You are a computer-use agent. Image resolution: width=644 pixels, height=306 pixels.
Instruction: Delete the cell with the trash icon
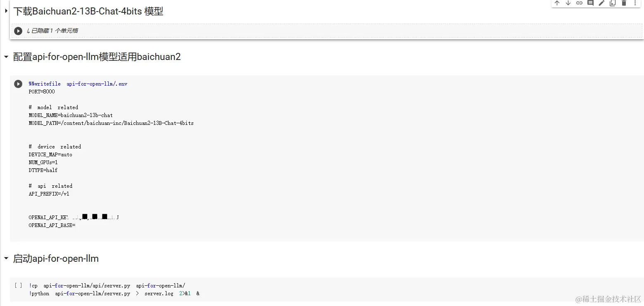[624, 3]
